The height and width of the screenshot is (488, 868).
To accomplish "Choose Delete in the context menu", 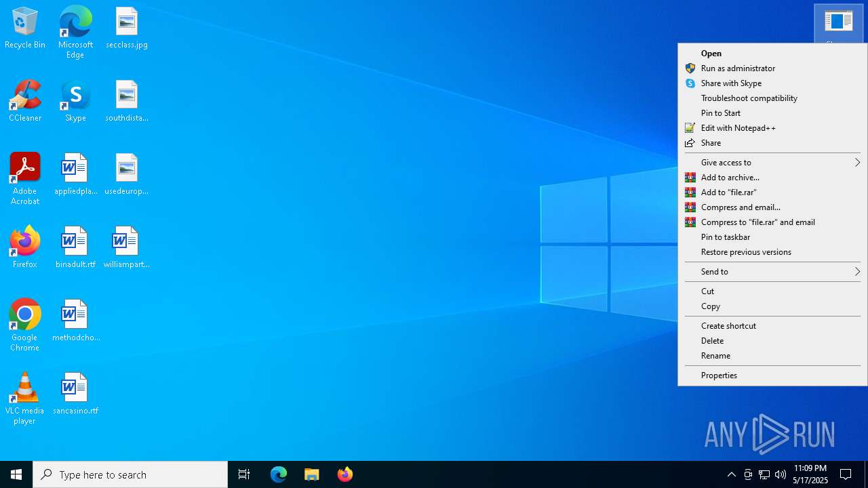I will tap(772, 341).
